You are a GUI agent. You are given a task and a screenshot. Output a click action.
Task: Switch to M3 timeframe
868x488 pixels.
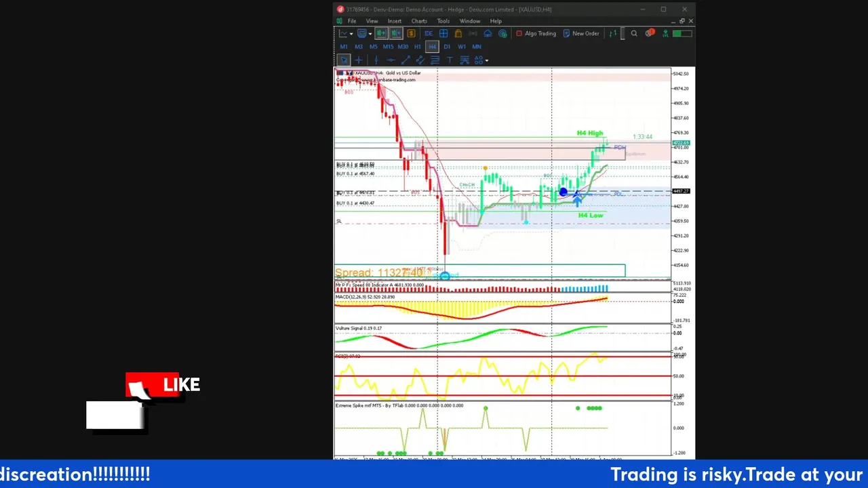359,47
